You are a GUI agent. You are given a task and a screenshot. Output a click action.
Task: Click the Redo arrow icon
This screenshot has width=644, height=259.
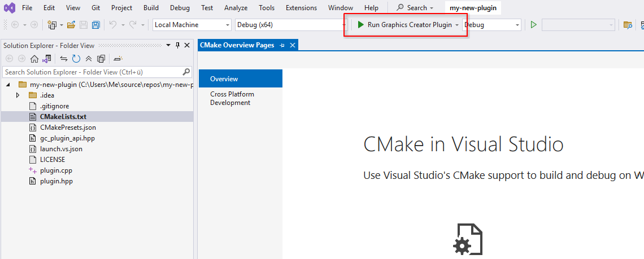pyautogui.click(x=133, y=25)
